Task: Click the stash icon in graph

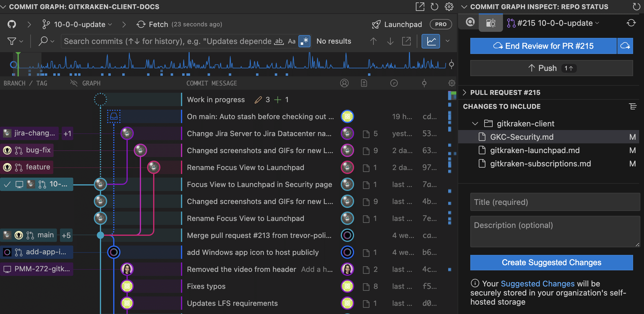Action: coord(114,116)
